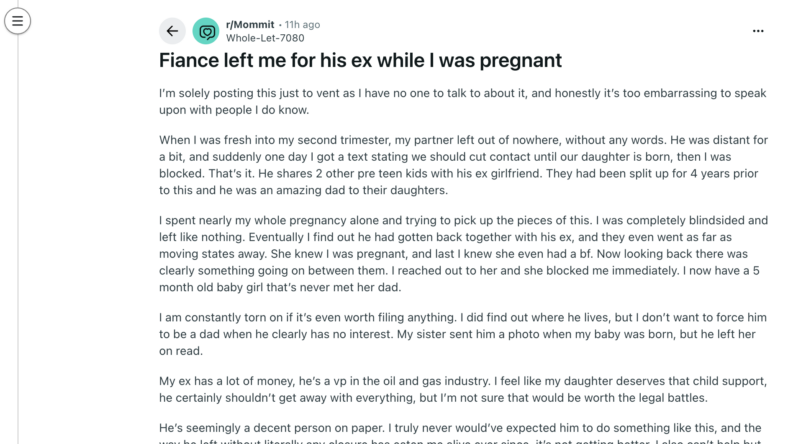Go back using the left arrow button

click(x=172, y=31)
